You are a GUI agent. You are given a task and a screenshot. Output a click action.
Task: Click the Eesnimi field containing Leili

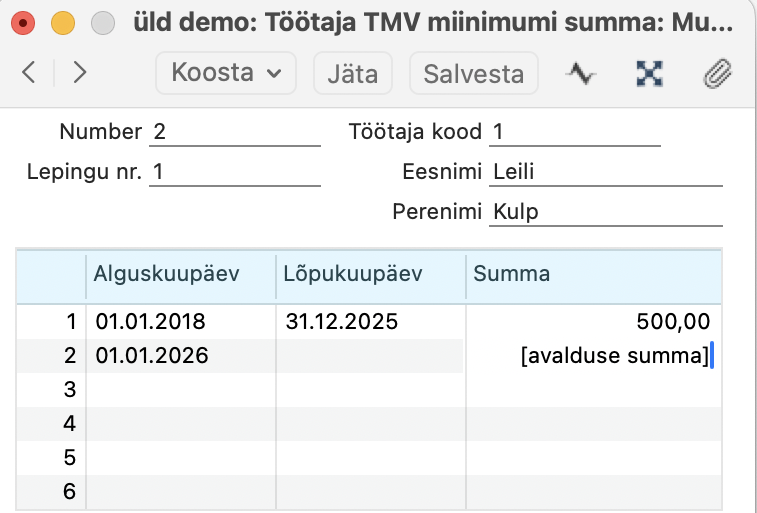coord(605,172)
